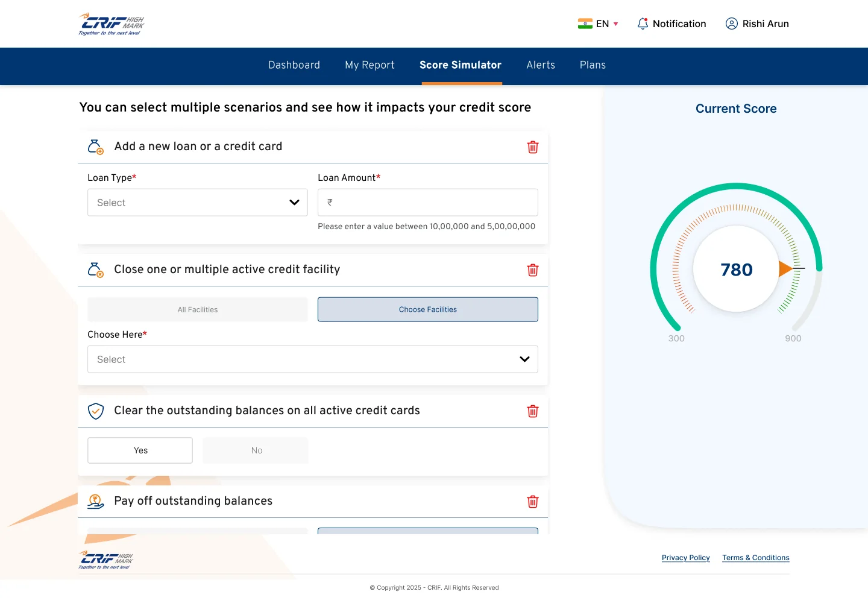Click the orange score gauge pointer
868x609 pixels.
(x=786, y=269)
